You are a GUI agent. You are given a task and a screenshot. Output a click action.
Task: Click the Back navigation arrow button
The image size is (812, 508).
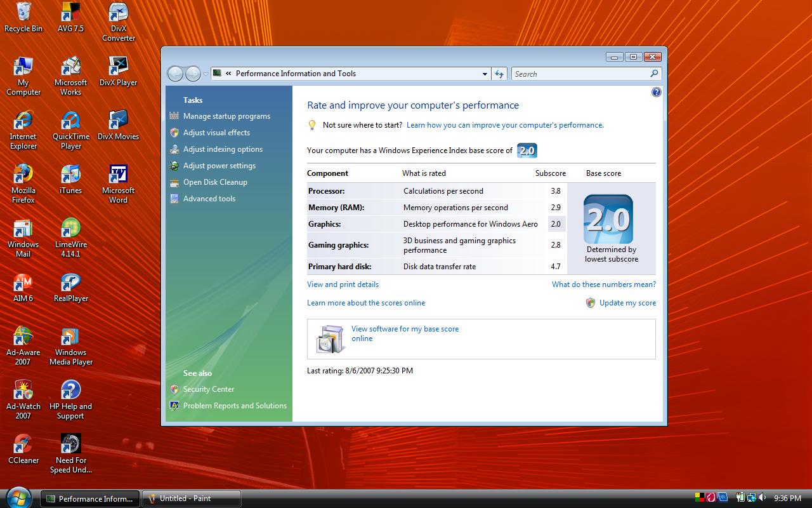tap(176, 74)
